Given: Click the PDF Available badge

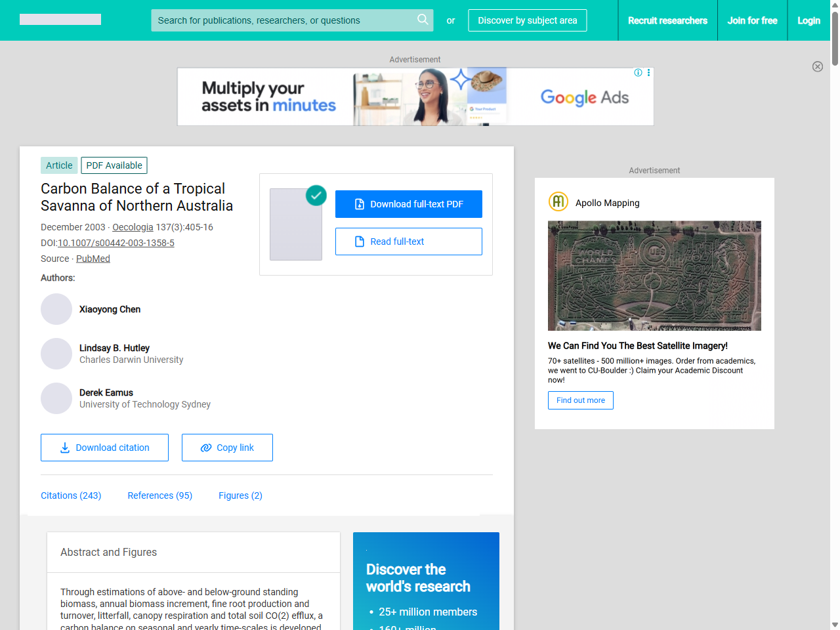Looking at the screenshot, I should (114, 165).
